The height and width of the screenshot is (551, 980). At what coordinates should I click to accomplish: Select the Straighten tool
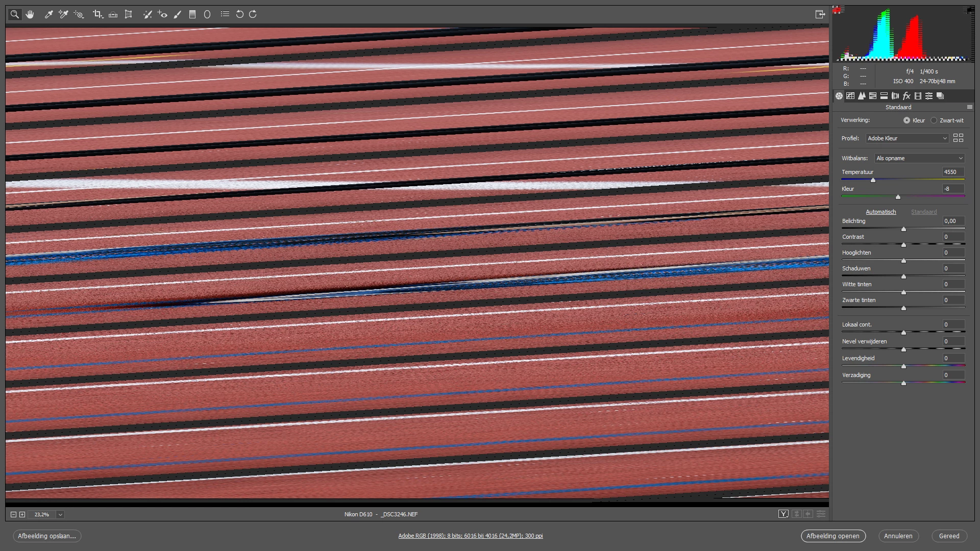pyautogui.click(x=113, y=14)
